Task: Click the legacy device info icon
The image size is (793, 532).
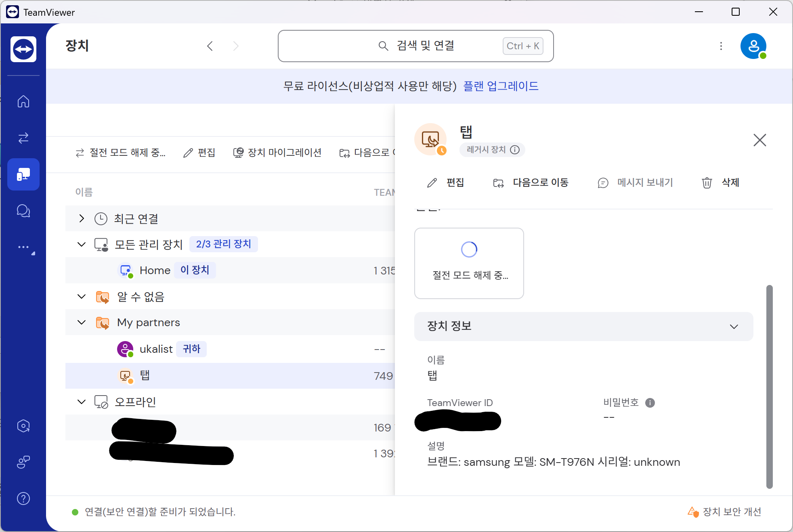Action: point(515,150)
